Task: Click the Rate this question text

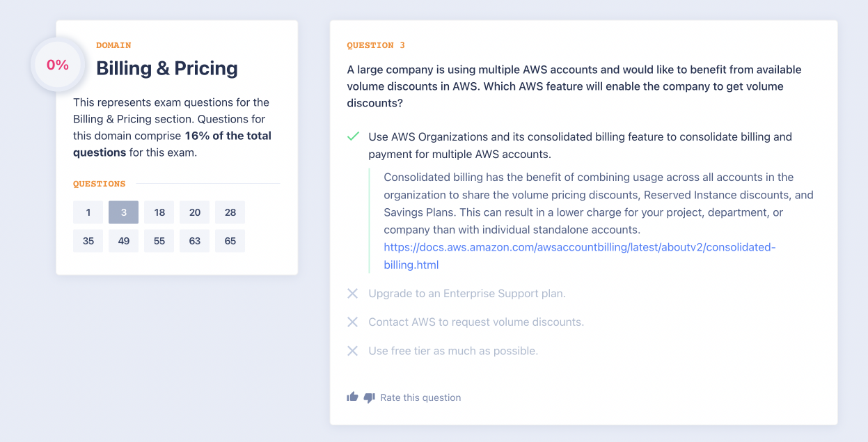Action: point(420,397)
